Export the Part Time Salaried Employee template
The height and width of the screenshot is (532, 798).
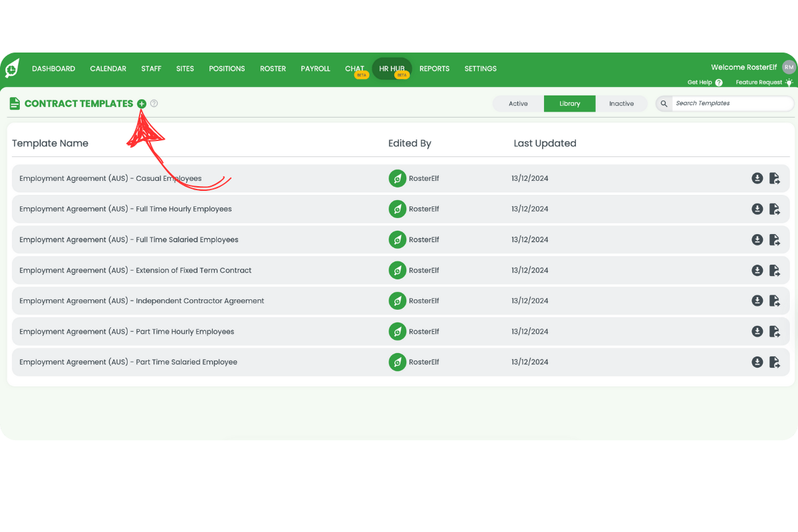click(775, 362)
